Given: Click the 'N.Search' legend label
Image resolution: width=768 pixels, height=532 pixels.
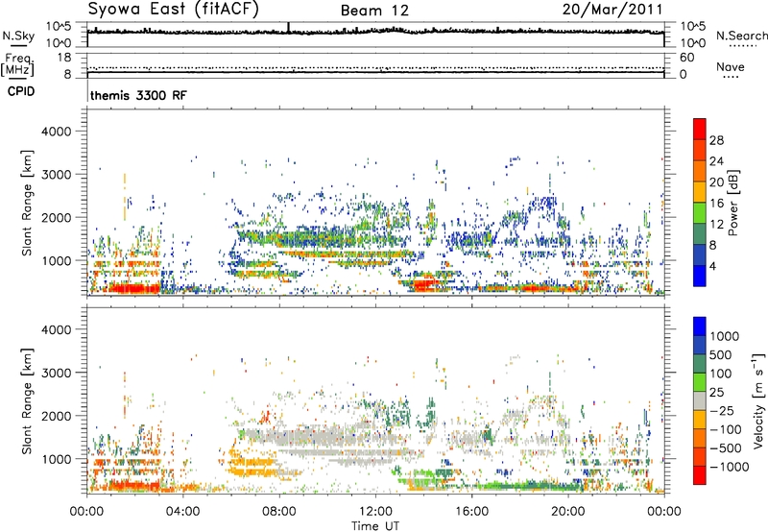Looking at the screenshot, I should click(741, 36).
